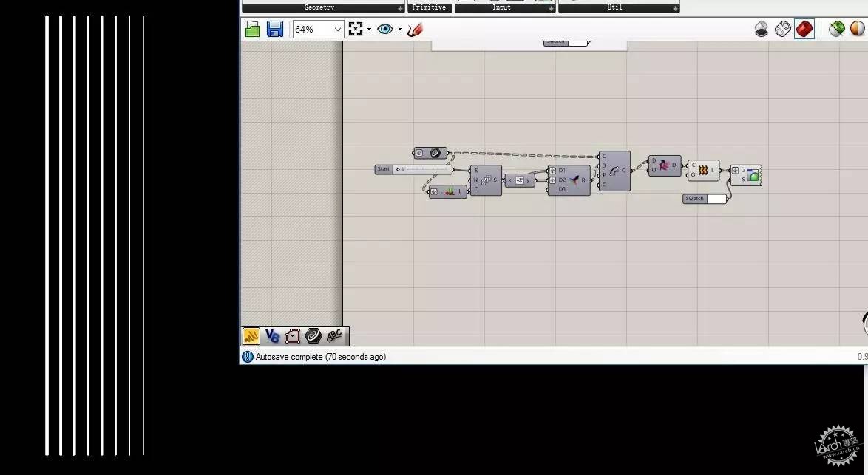Open a file with the green folder icon
Viewport: 868px width, 475px height.
click(x=252, y=30)
